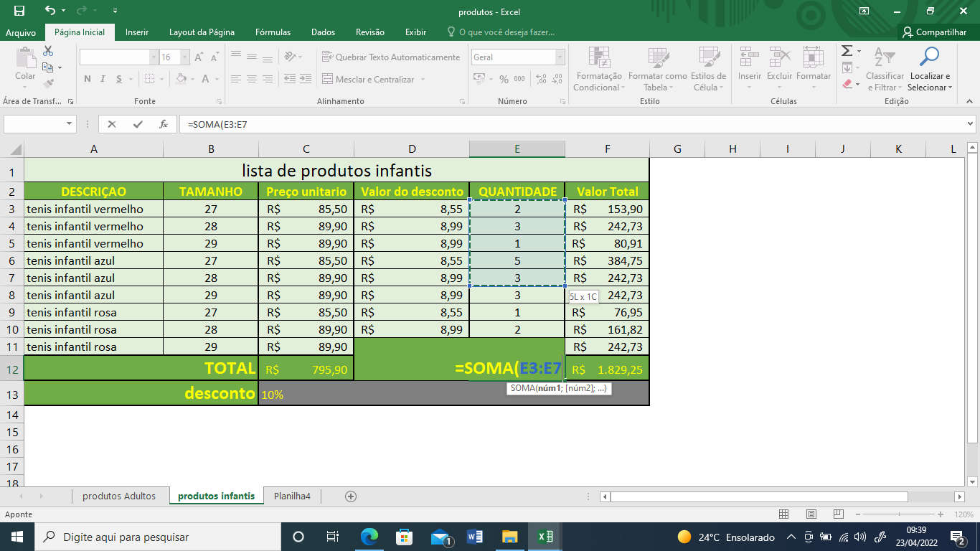Toggle middle vertical alignment
The image size is (980, 551).
[251, 57]
